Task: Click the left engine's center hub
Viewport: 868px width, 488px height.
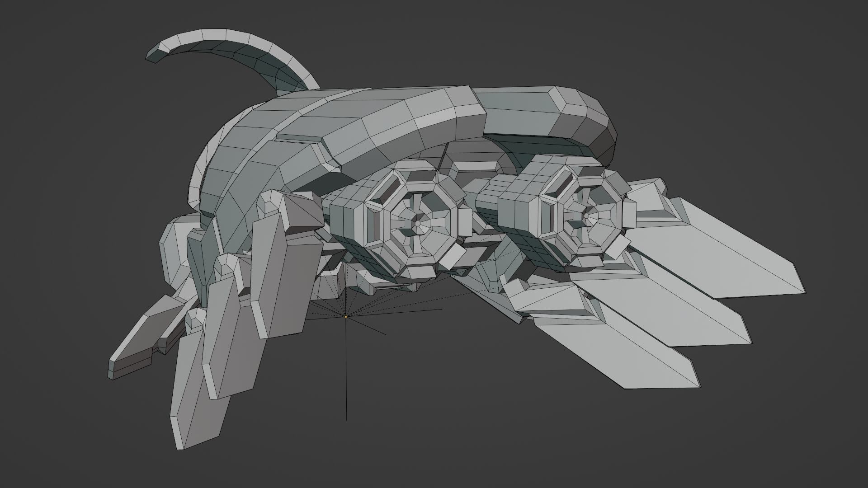Action: [418, 223]
